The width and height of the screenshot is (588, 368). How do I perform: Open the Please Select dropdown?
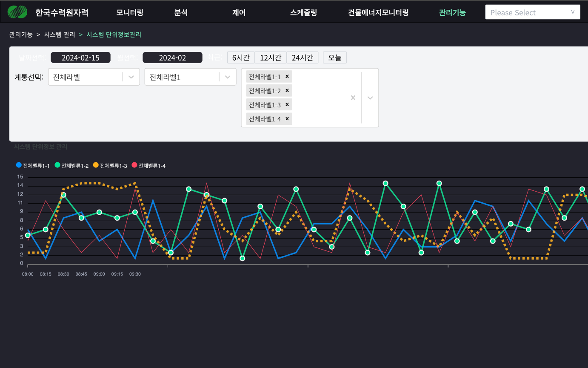(533, 12)
